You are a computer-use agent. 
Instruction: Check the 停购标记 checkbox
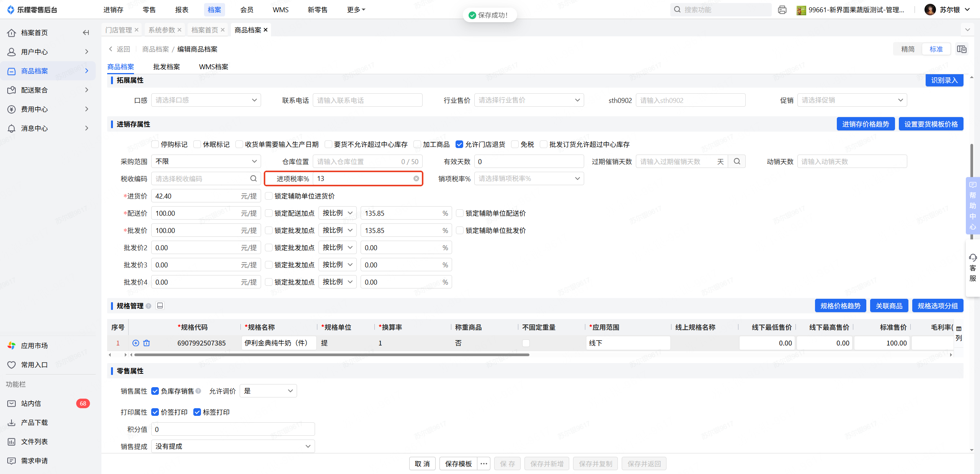click(x=155, y=144)
